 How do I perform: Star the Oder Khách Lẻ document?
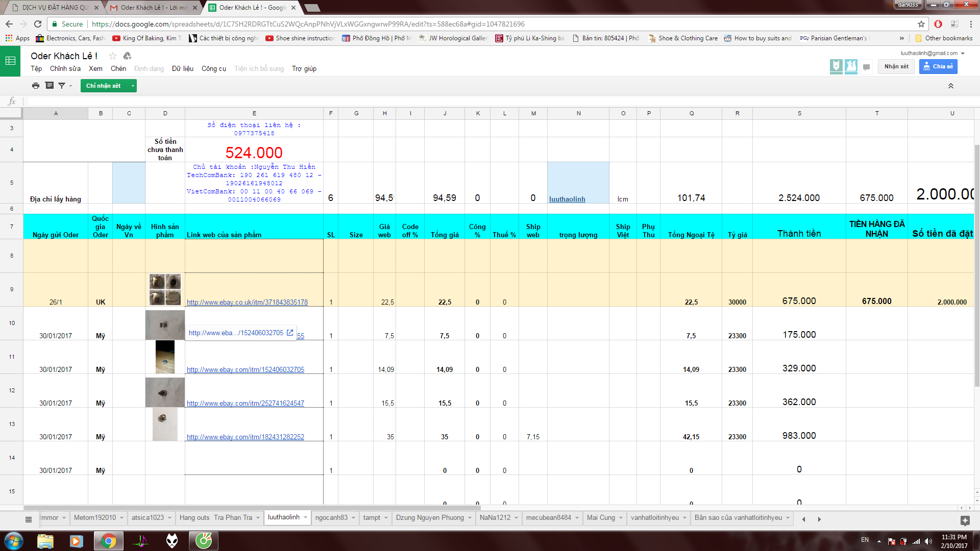(x=113, y=56)
